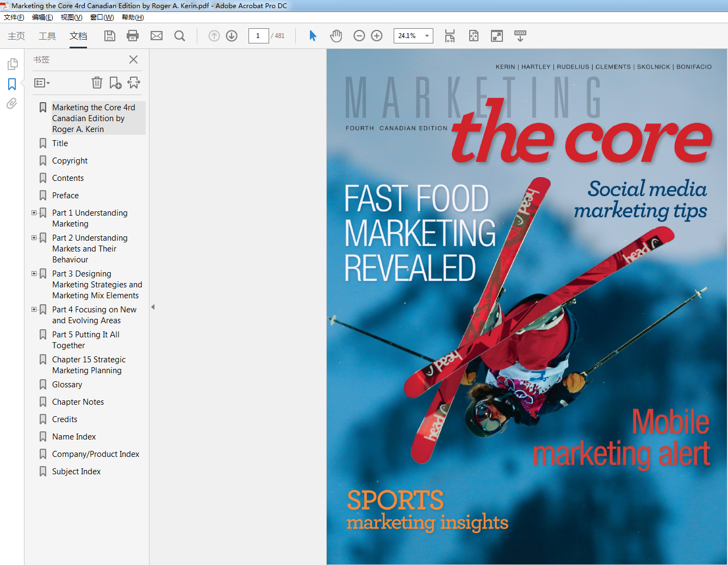
Task: Delete selected bookmark trash icon
Action: (97, 83)
